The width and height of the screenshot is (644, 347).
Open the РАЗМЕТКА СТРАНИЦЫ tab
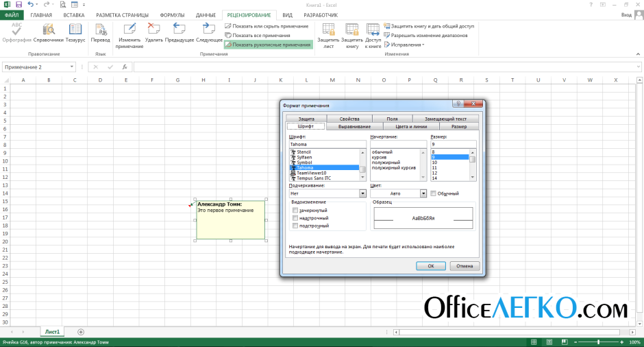pyautogui.click(x=123, y=15)
